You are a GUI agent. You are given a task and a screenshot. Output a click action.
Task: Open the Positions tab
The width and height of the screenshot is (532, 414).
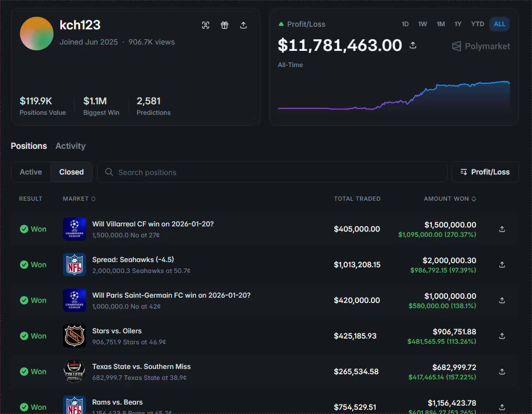(29, 146)
